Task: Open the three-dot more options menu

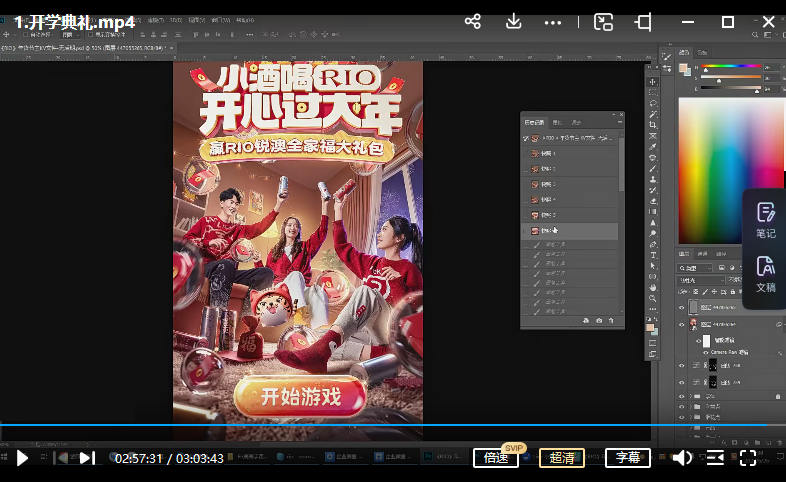Action: [x=552, y=22]
